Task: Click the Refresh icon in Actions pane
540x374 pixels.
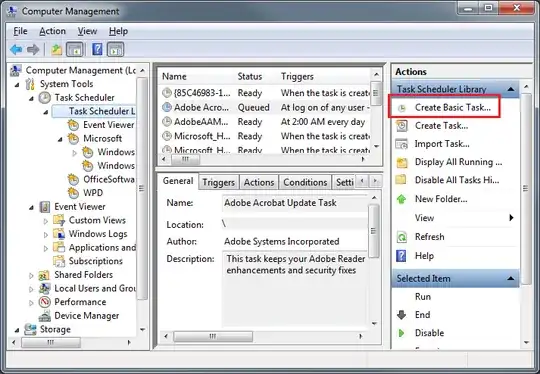Action: (x=402, y=237)
